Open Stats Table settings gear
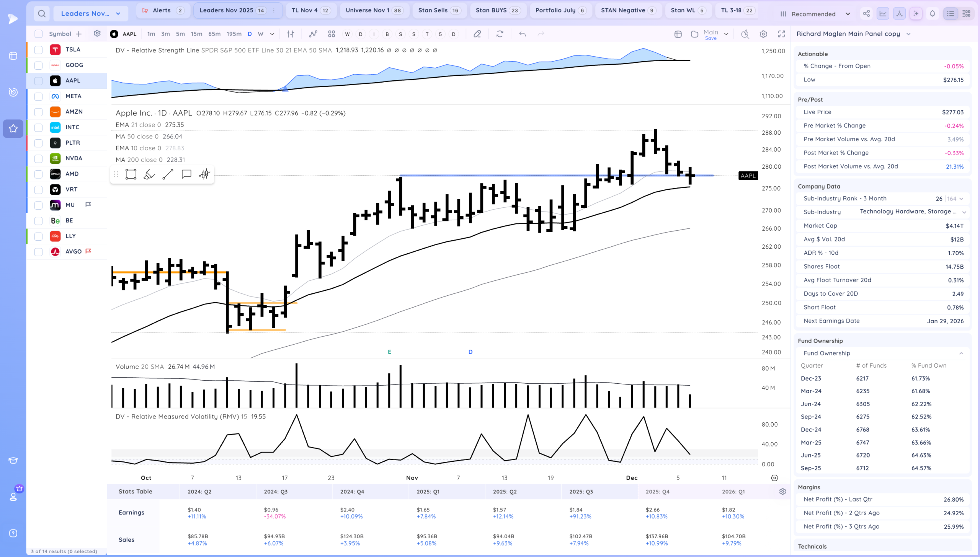 [x=782, y=492]
